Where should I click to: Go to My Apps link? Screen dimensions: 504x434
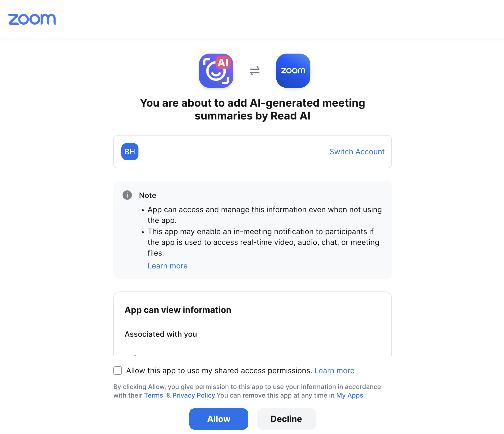point(350,395)
